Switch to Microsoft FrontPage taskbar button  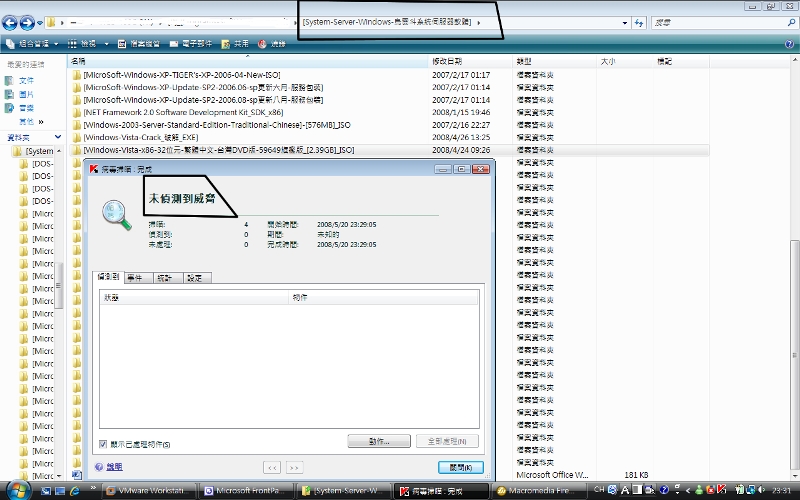click(x=247, y=491)
